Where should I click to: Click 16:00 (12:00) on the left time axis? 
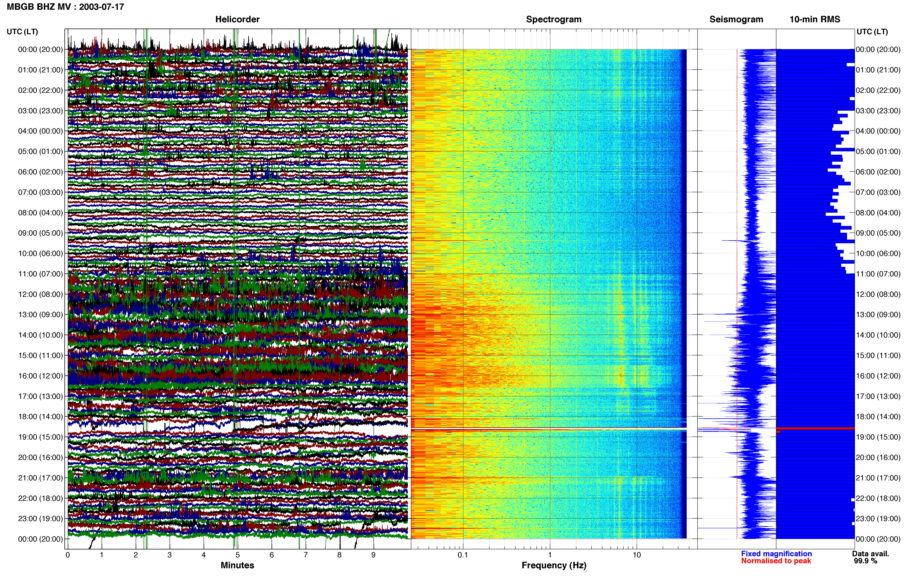click(x=41, y=376)
